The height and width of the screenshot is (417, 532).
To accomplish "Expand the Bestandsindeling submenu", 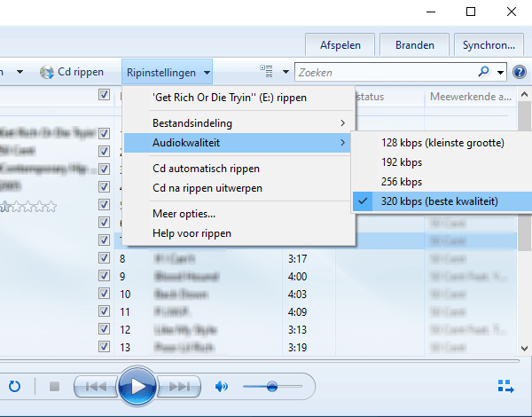I will (239, 122).
